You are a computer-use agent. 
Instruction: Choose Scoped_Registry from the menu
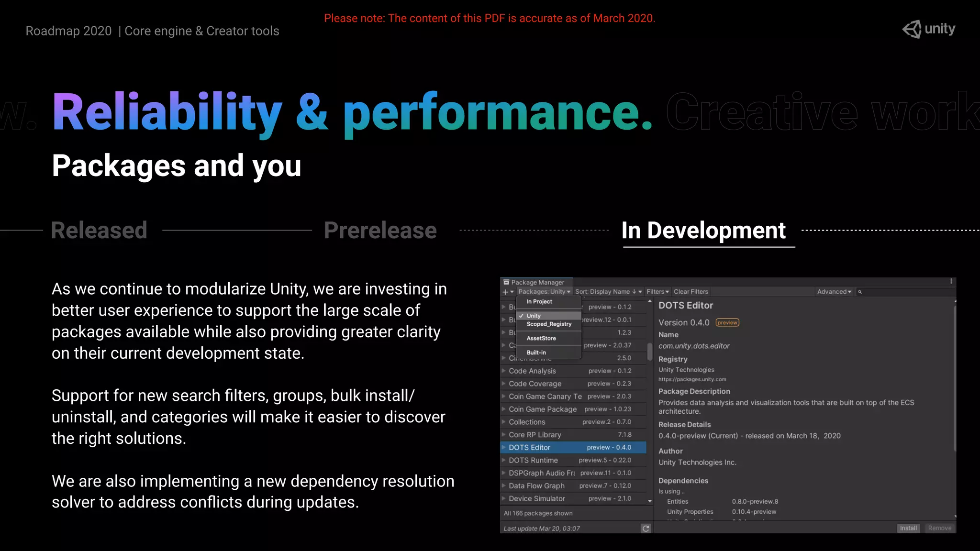click(x=549, y=324)
